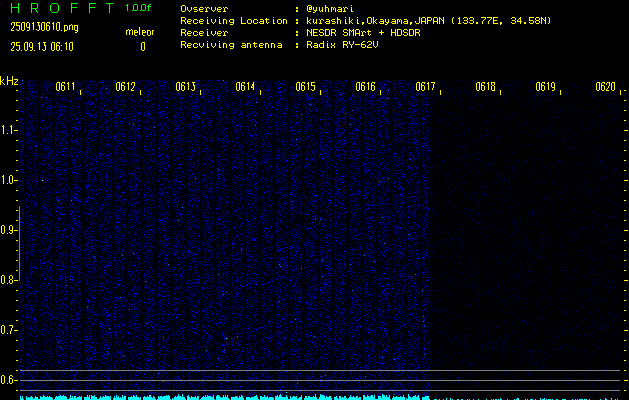Click the meteor label
Image resolution: width=629 pixels, height=400 pixels.
point(140,32)
